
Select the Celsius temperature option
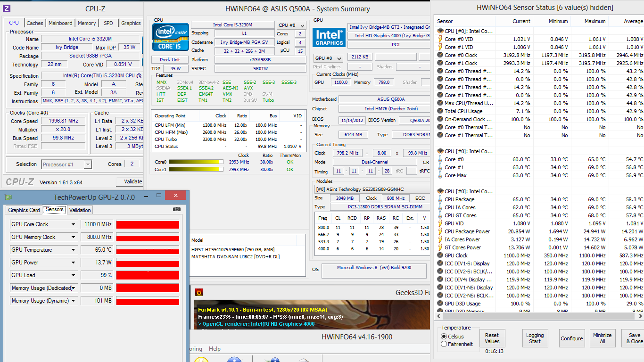coord(444,337)
